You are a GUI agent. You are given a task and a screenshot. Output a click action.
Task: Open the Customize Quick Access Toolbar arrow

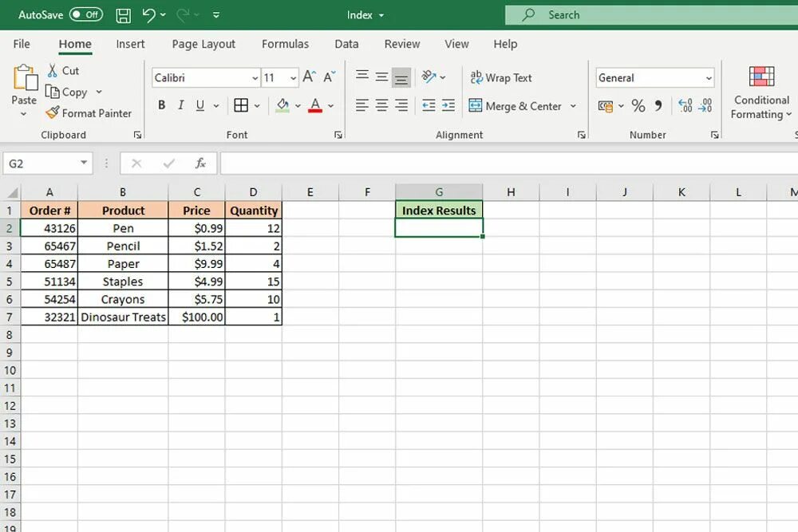coord(215,14)
